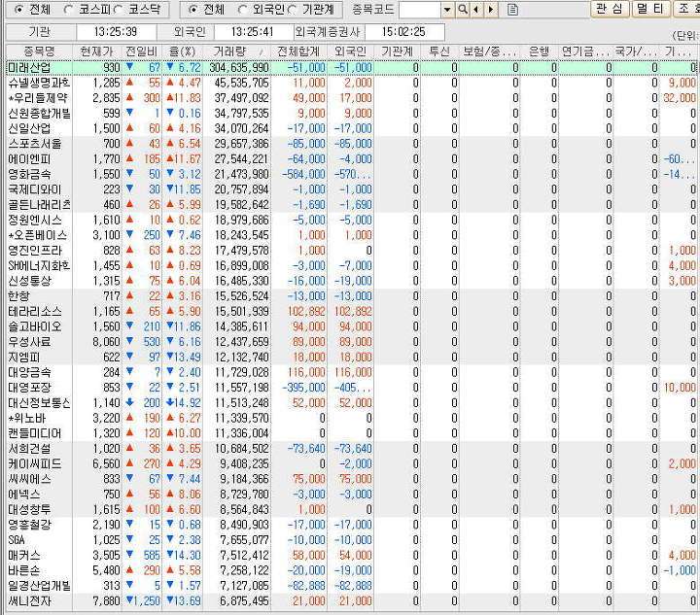Select the 전체 market radio button
The image size is (700, 615).
pos(19,10)
